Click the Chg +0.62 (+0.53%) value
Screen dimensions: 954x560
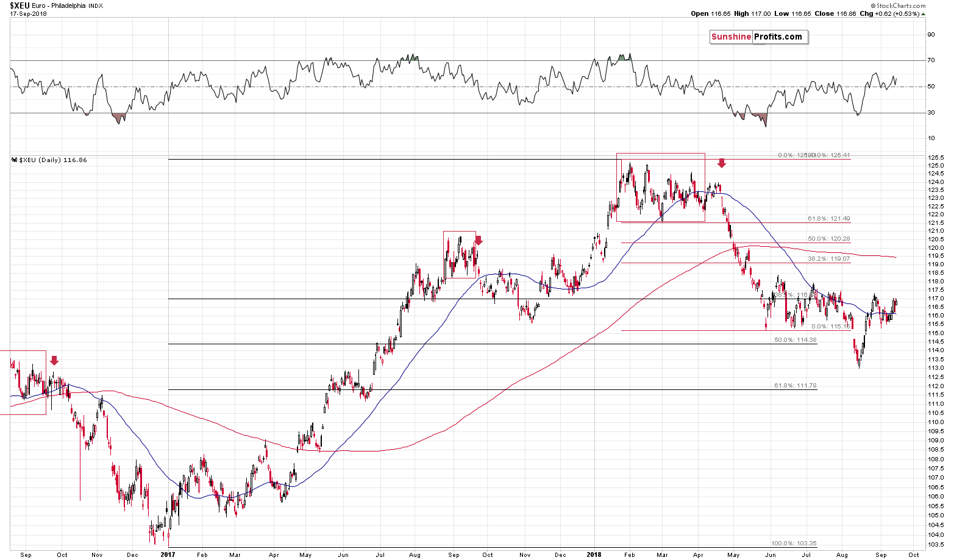click(894, 13)
